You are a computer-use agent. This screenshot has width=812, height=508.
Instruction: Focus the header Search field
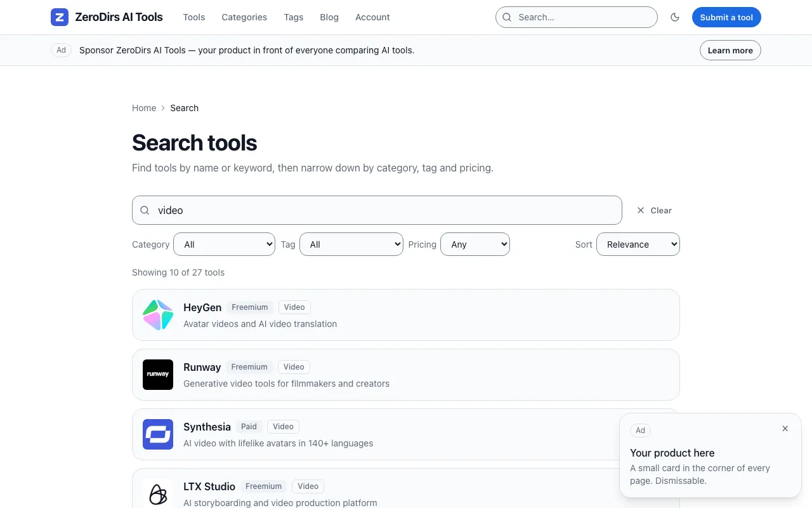(577, 17)
